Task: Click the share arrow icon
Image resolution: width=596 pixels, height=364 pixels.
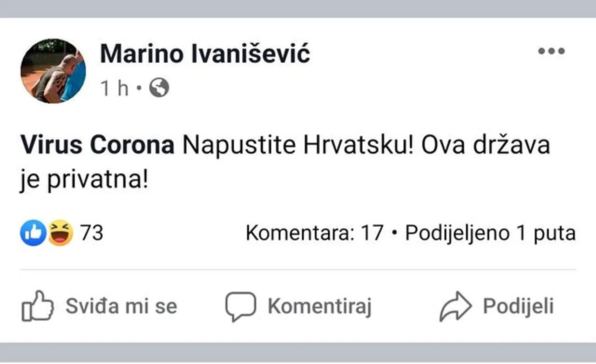Action: pos(455,306)
